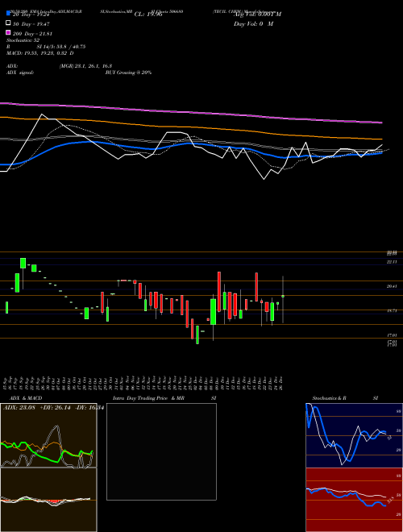Screen dimensions: 403x532
Task: Click the 22.11 price axis label
Action: [392, 262]
